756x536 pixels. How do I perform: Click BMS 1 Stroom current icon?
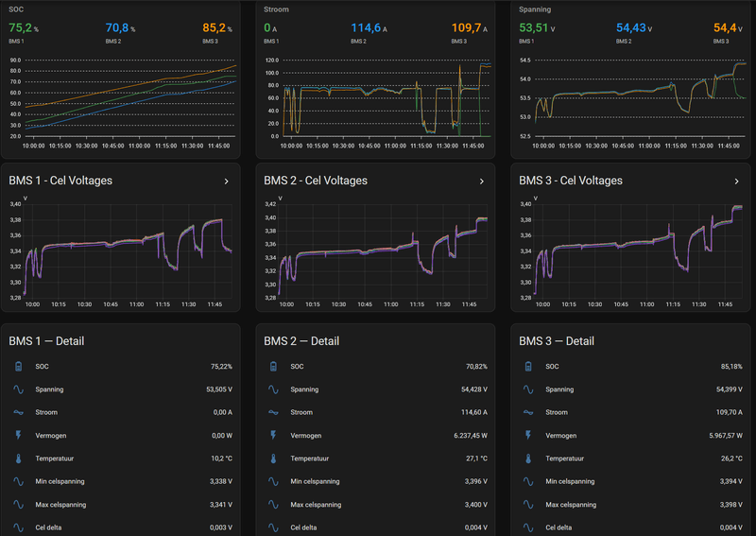(x=18, y=412)
